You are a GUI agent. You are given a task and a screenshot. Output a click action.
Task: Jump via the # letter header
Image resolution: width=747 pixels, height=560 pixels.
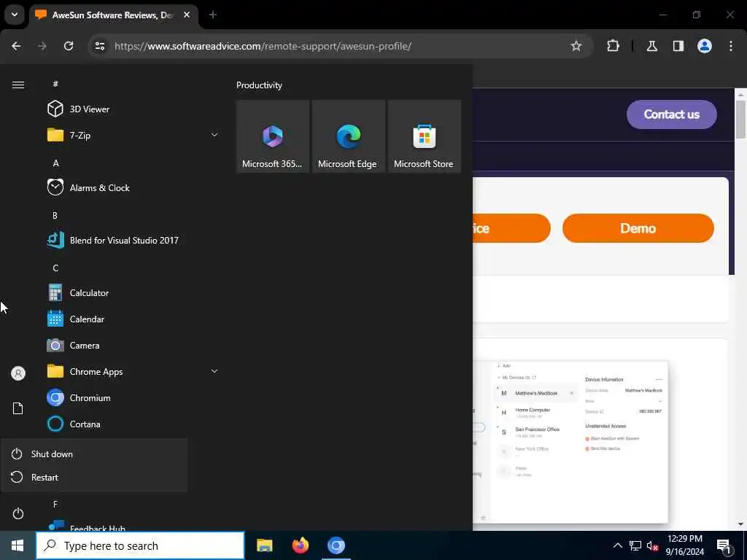(55, 84)
